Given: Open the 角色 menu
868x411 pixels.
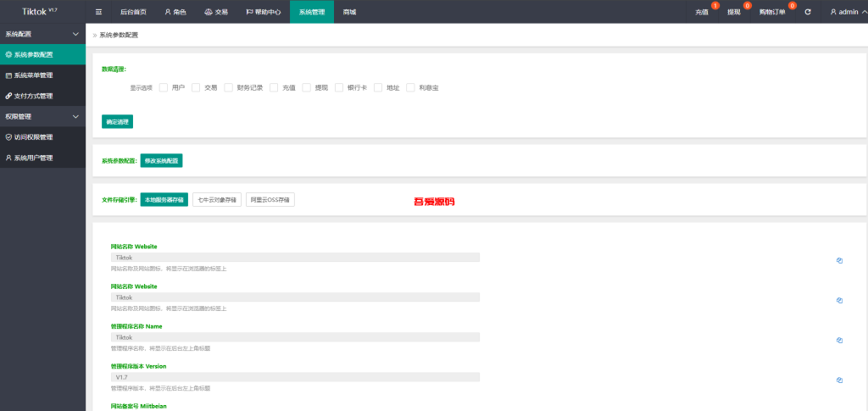Looking at the screenshot, I should pos(175,12).
